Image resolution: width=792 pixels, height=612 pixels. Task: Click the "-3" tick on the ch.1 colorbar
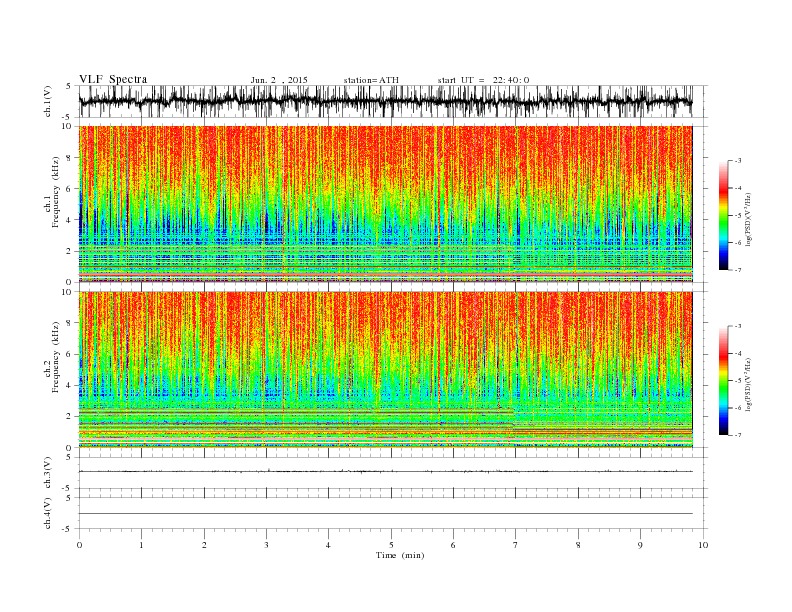[x=737, y=161]
